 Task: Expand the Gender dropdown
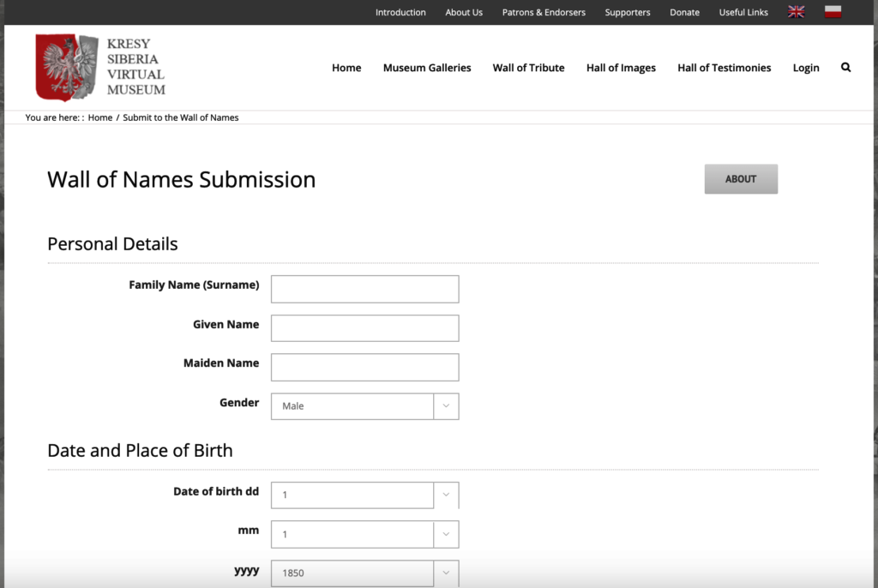click(x=364, y=406)
